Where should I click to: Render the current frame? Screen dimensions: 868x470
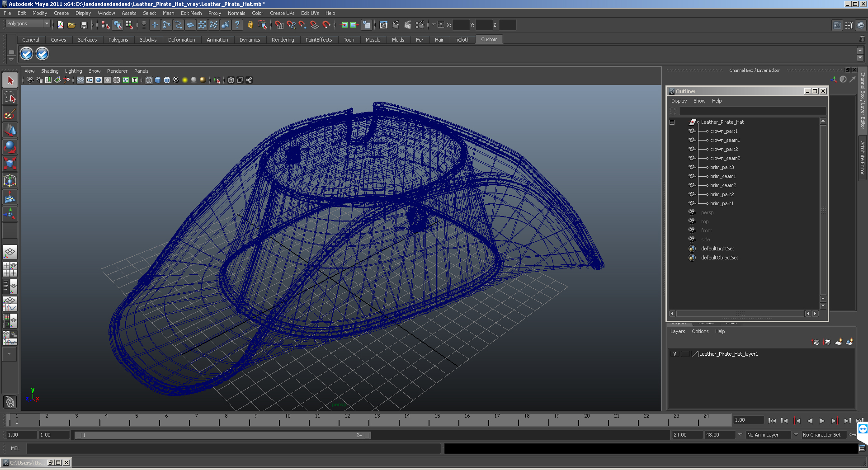(396, 25)
